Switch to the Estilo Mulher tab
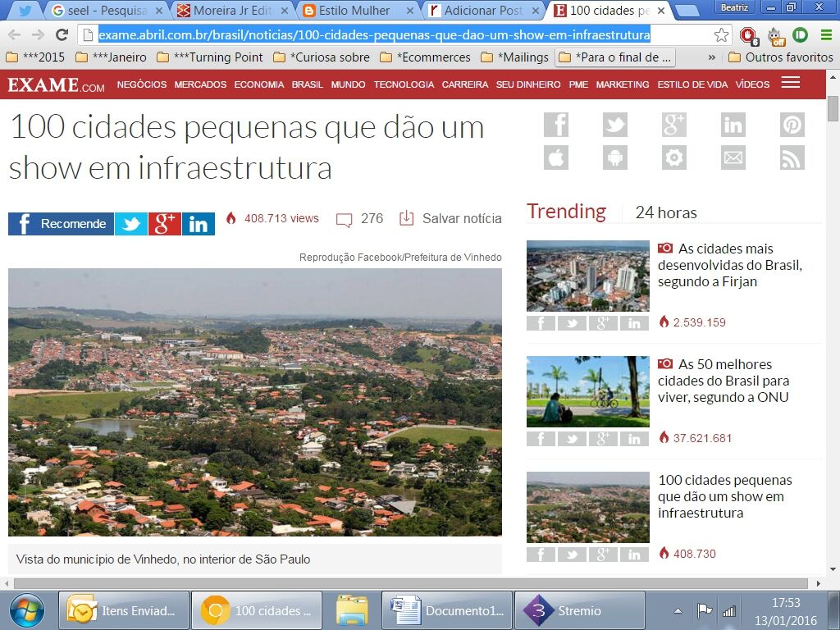 point(358,10)
